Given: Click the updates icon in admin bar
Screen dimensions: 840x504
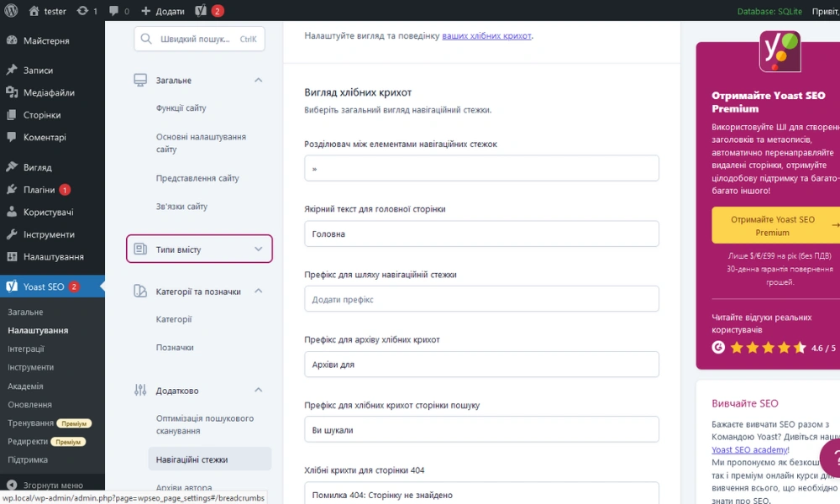Looking at the screenshot, I should [x=81, y=11].
